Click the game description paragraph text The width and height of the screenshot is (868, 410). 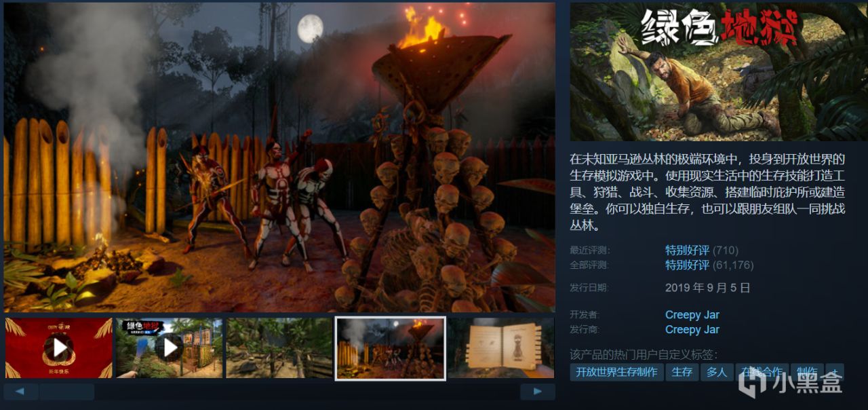707,193
